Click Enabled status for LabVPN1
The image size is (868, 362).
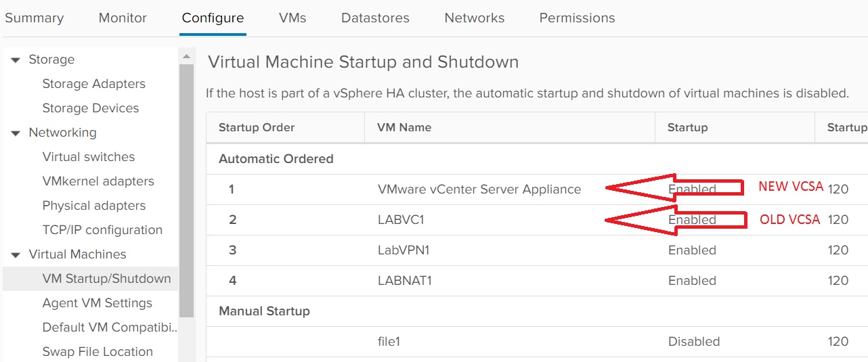pos(692,250)
